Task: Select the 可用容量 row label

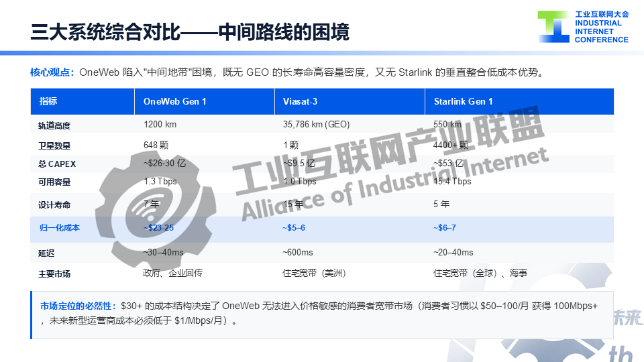Action: (54, 182)
